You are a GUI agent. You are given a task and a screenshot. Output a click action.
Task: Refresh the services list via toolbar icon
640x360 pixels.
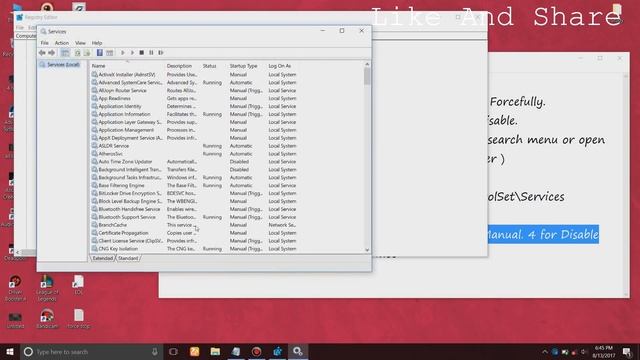click(x=77, y=53)
